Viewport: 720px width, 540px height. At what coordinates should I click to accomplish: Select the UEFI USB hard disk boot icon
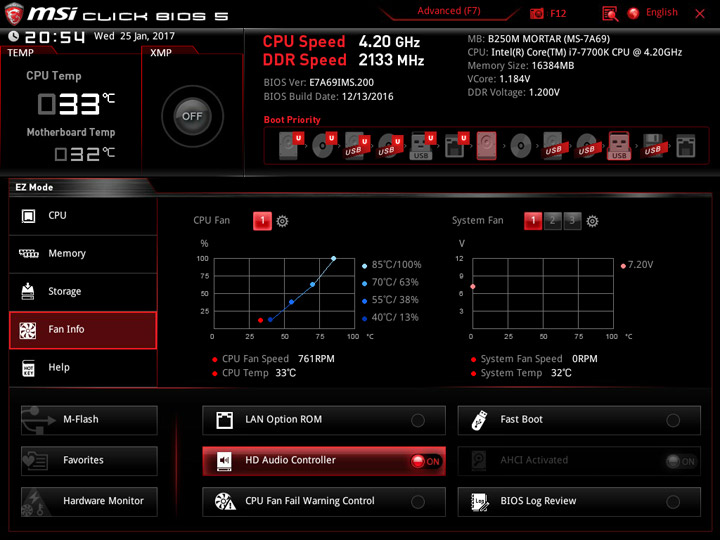357,146
